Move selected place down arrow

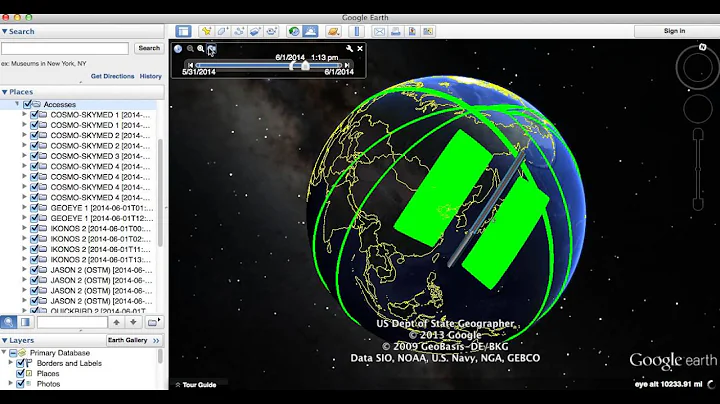click(x=133, y=322)
